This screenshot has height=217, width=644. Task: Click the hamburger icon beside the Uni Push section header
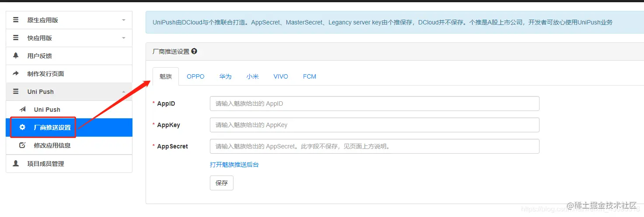[16, 91]
